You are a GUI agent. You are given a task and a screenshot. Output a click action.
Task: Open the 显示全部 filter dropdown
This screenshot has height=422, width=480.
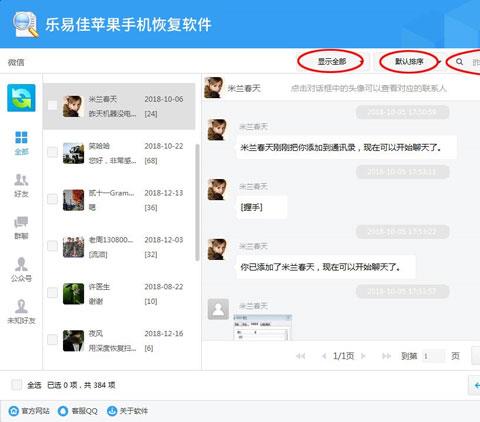click(333, 62)
